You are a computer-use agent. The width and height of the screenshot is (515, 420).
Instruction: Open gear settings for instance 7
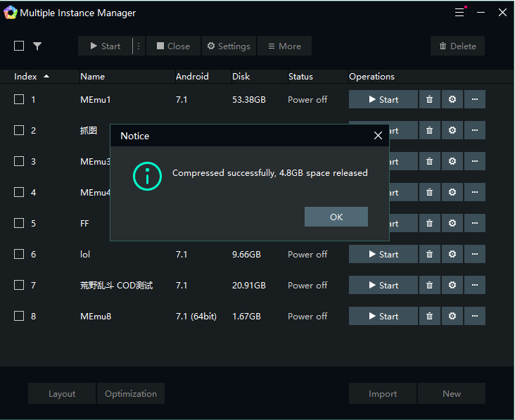pos(452,286)
